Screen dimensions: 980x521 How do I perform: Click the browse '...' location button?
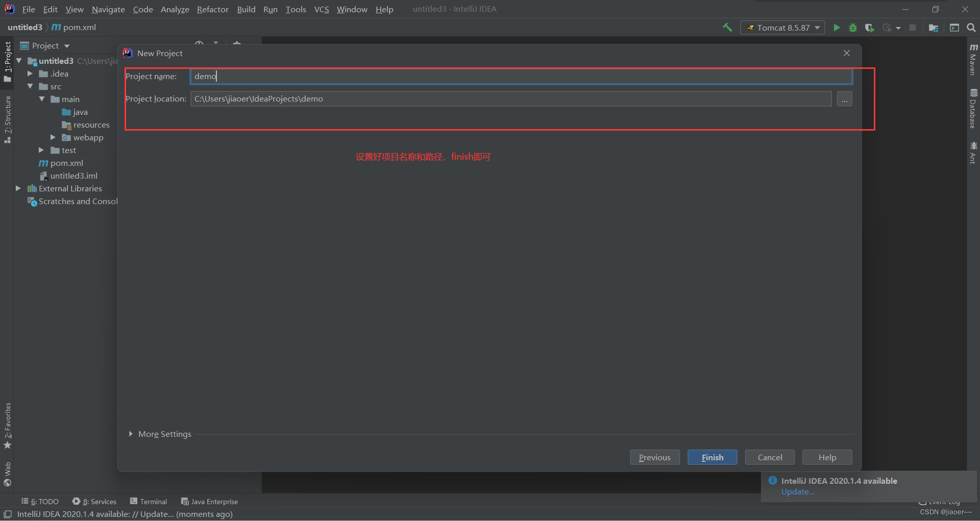click(x=844, y=99)
